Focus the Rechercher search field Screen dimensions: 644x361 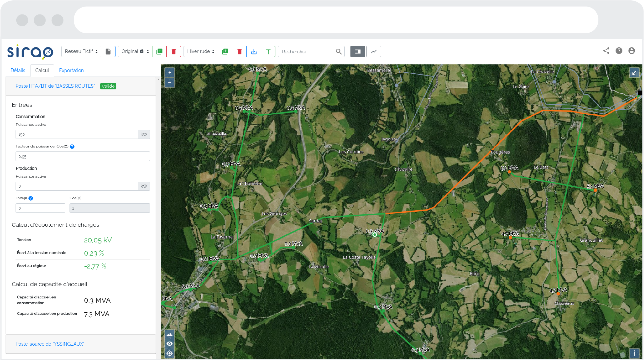pos(305,52)
